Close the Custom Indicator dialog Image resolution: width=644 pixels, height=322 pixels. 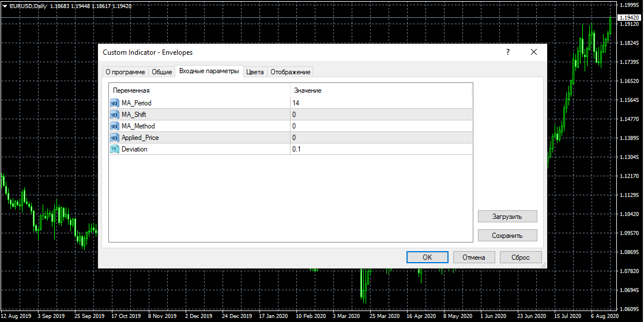(534, 52)
